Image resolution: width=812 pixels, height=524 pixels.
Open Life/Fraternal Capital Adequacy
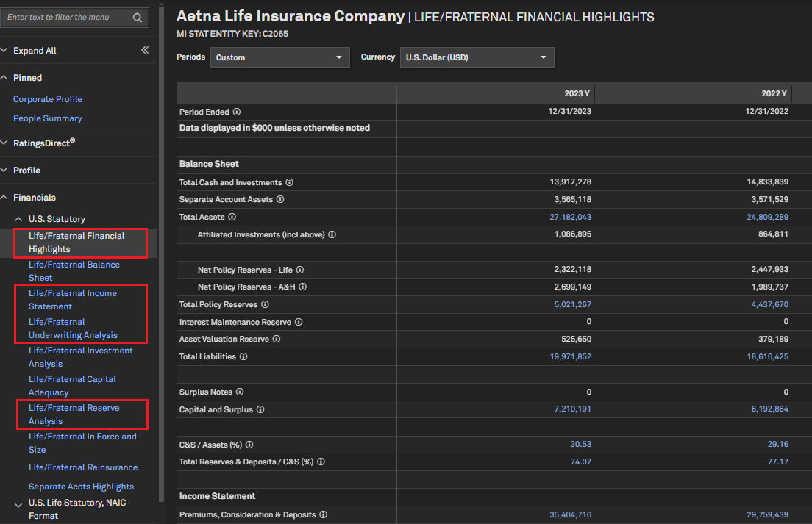(x=72, y=386)
